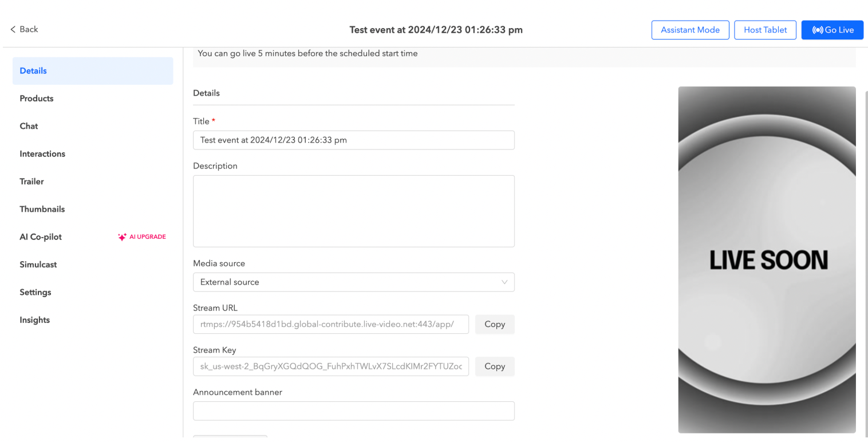The width and height of the screenshot is (868, 442).
Task: Open the Media source dropdown chevron
Action: pos(504,282)
